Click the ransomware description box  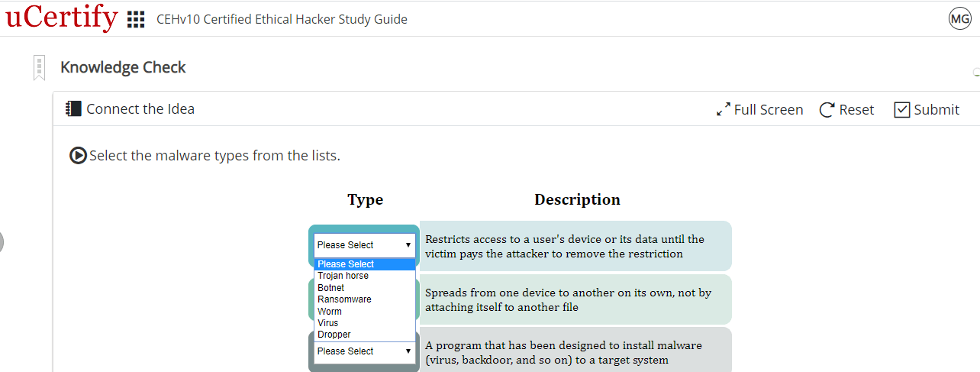point(575,246)
